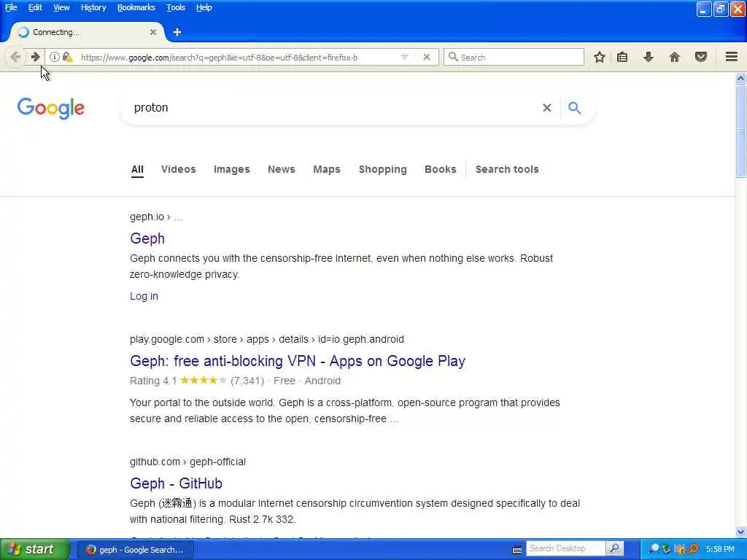Switch to Books results
This screenshot has width=747, height=560.
tap(440, 169)
